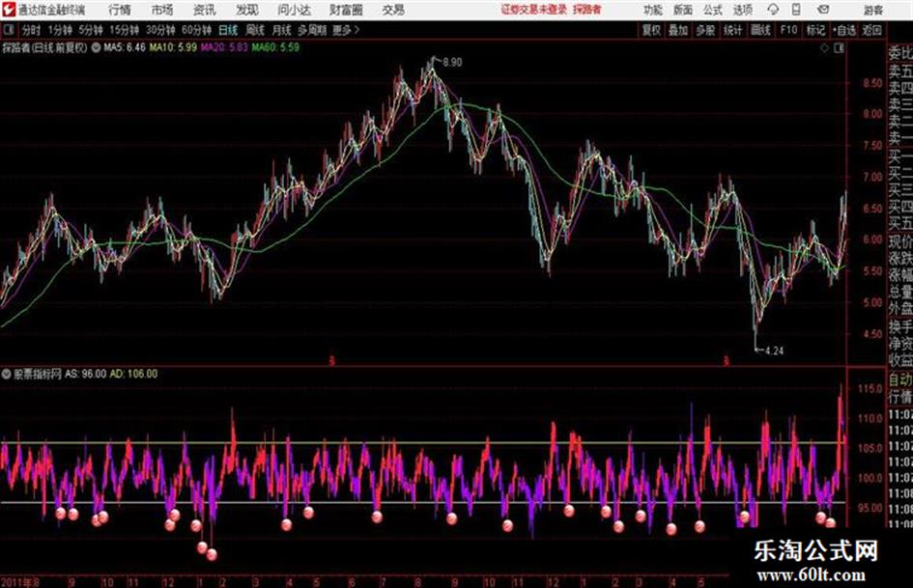Open the 问小达 menu
913x588 pixels.
pos(294,10)
